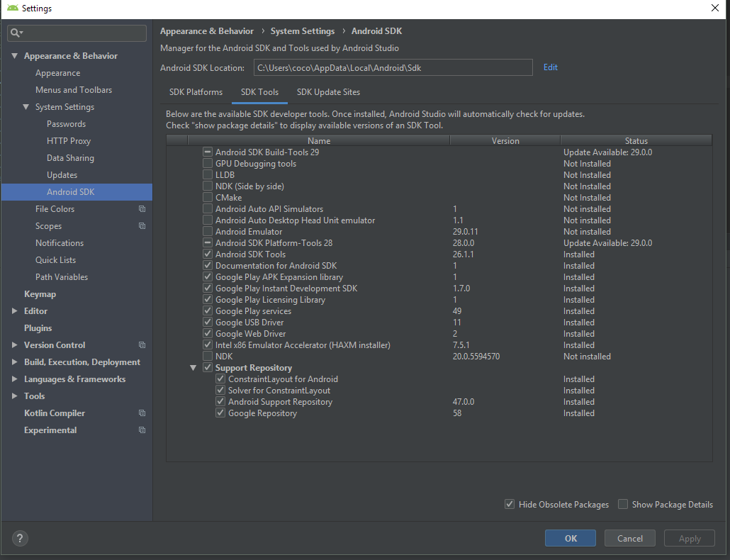Uncheck Google USB Driver checkbox
730x560 pixels.
pos(208,322)
